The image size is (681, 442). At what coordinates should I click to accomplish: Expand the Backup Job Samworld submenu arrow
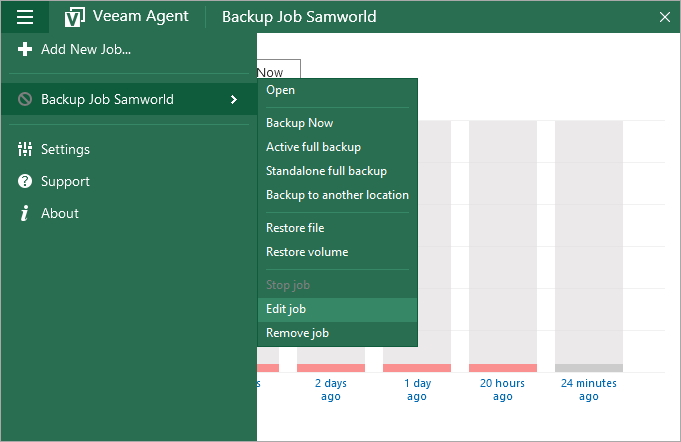pyautogui.click(x=234, y=99)
